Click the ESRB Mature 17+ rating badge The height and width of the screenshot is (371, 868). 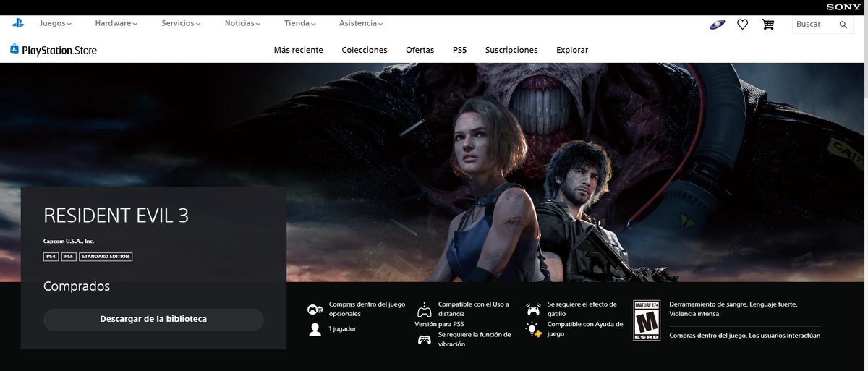[x=647, y=320]
